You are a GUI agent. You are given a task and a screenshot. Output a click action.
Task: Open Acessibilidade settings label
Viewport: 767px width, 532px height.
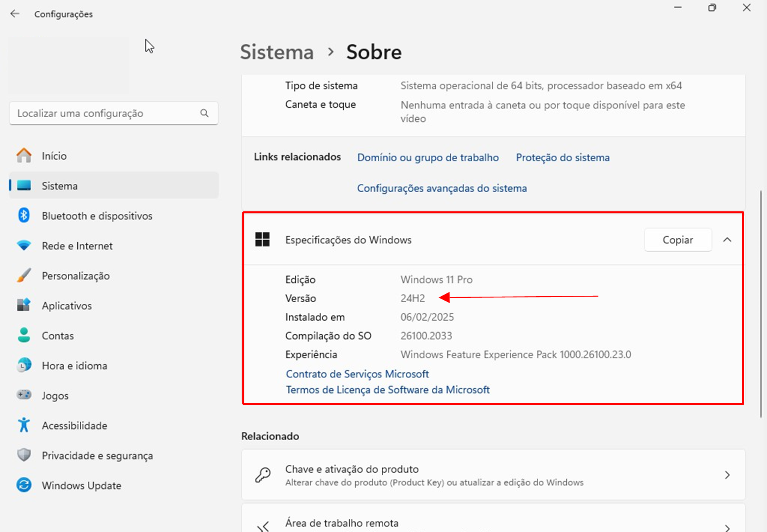[x=74, y=426]
